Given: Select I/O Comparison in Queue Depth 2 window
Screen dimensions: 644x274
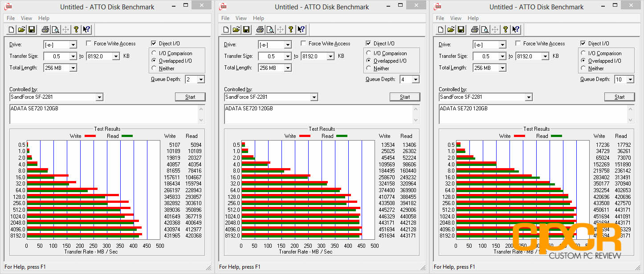Looking at the screenshot, I should click(x=155, y=53).
